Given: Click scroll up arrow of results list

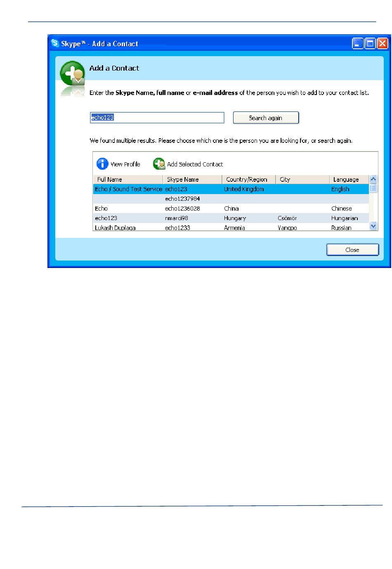Looking at the screenshot, I should point(373,179).
